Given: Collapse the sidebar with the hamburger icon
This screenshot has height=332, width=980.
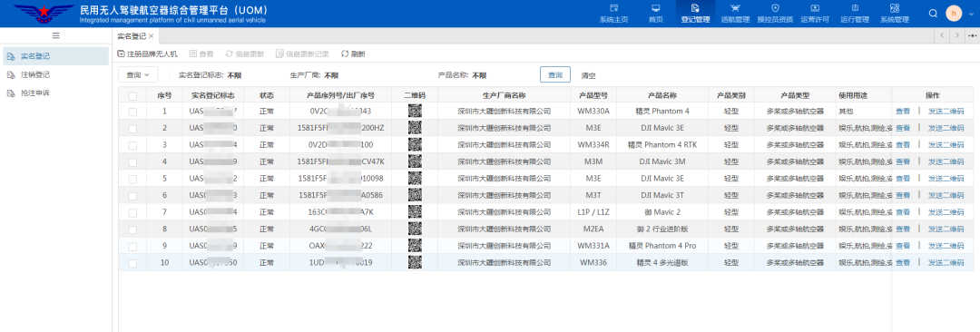Looking at the screenshot, I should pyautogui.click(x=55, y=35).
